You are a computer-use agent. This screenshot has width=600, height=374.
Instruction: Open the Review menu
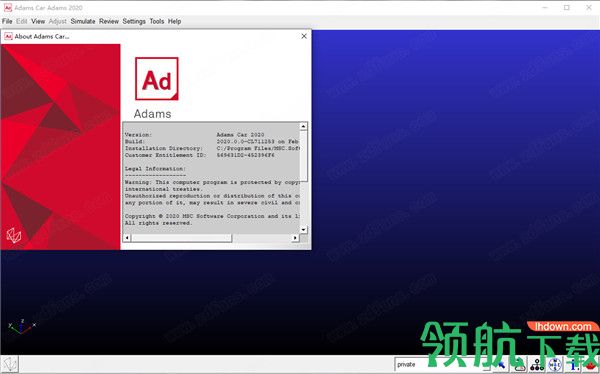109,21
